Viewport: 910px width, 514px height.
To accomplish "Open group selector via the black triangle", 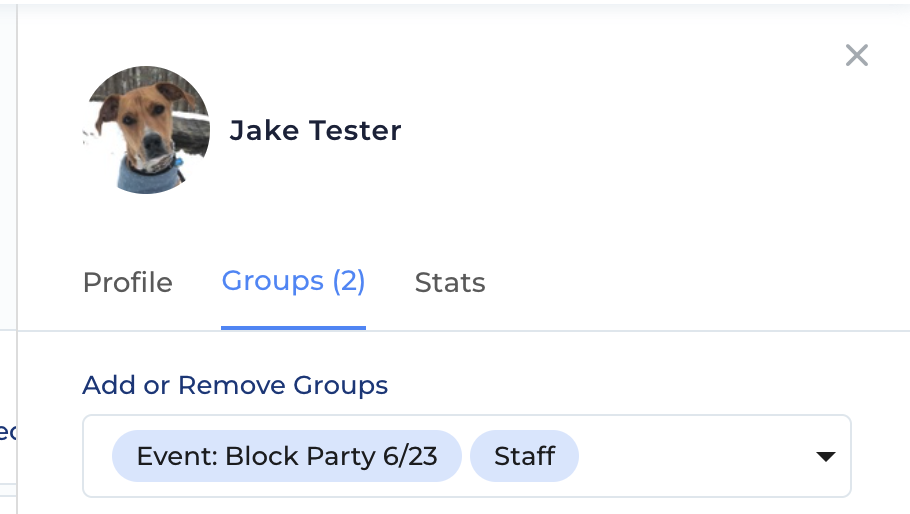I will pyautogui.click(x=825, y=457).
